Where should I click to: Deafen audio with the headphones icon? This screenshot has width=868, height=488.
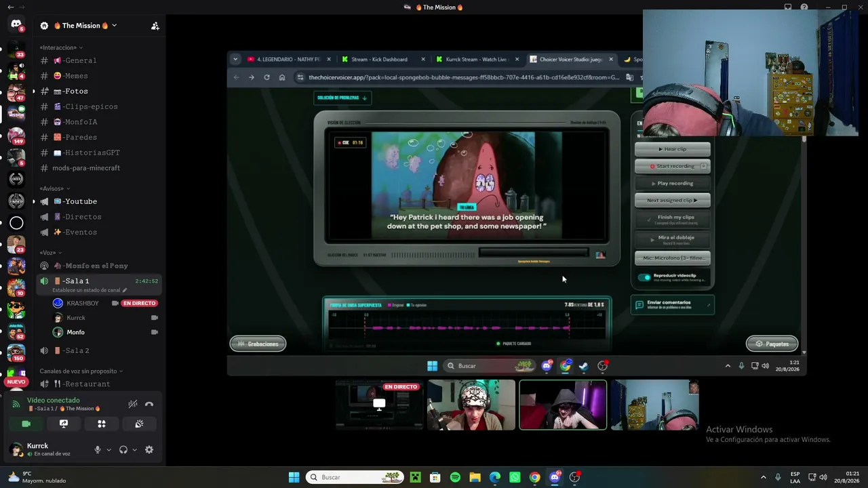point(123,449)
